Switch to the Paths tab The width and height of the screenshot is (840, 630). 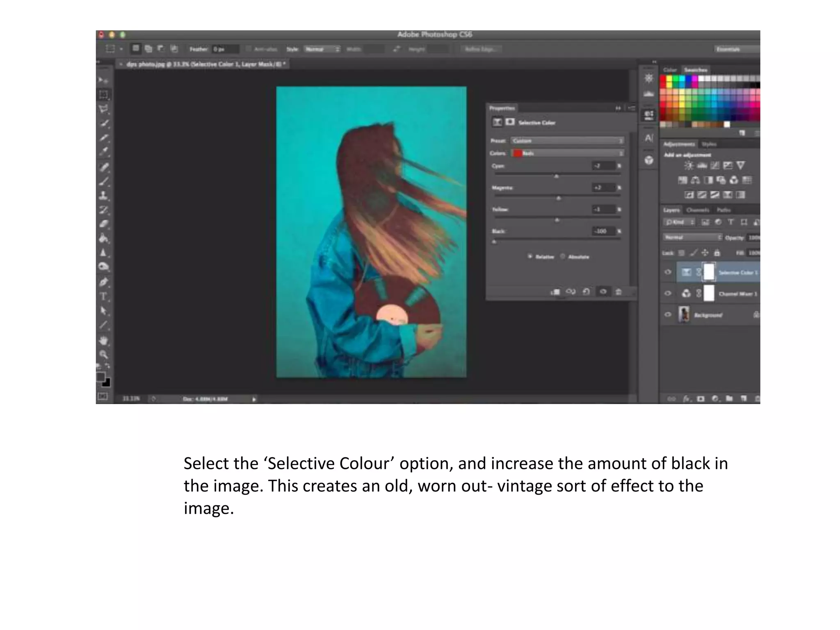point(724,210)
